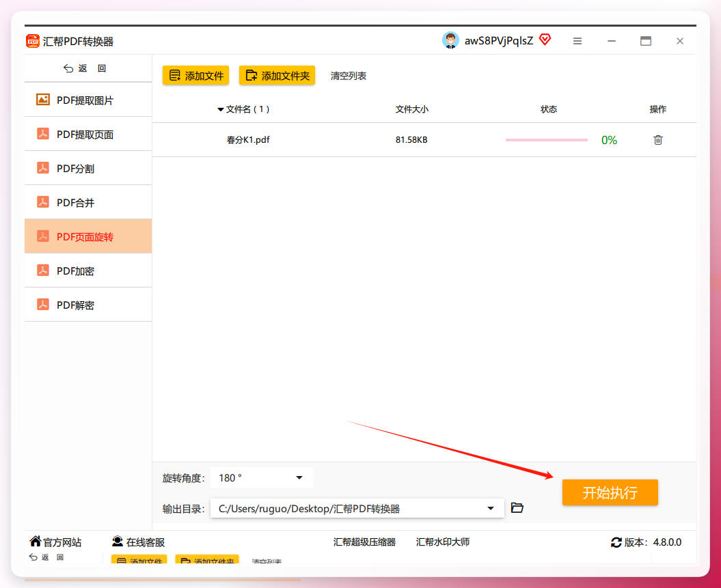Viewport: 721px width, 588px height.
Task: Start processing with 开始执行 button
Action: point(610,492)
